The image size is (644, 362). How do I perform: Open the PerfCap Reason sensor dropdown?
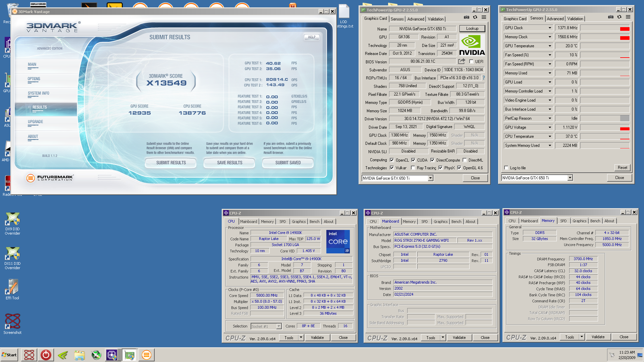coord(550,118)
